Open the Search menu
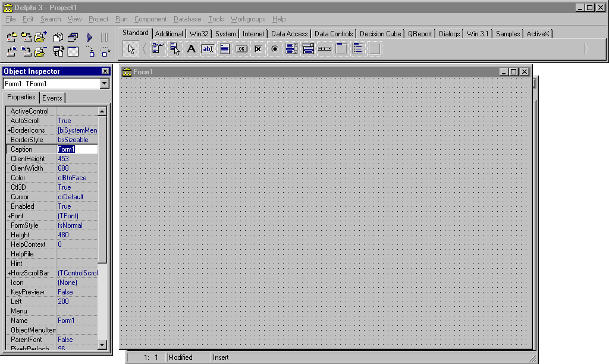 pos(51,19)
